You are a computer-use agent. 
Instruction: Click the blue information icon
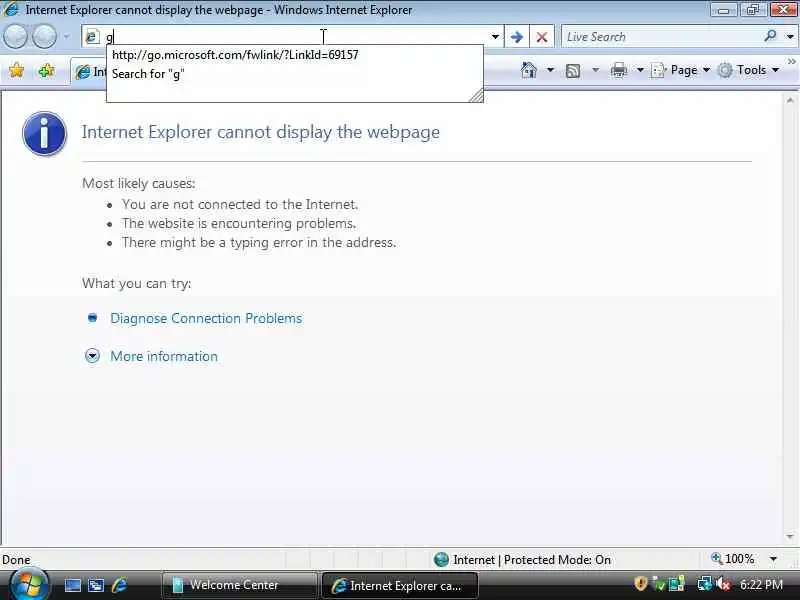45,133
